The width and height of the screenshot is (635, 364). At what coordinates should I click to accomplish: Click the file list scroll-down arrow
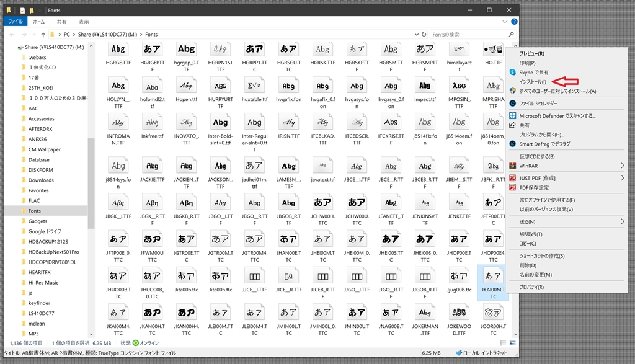tap(515, 334)
